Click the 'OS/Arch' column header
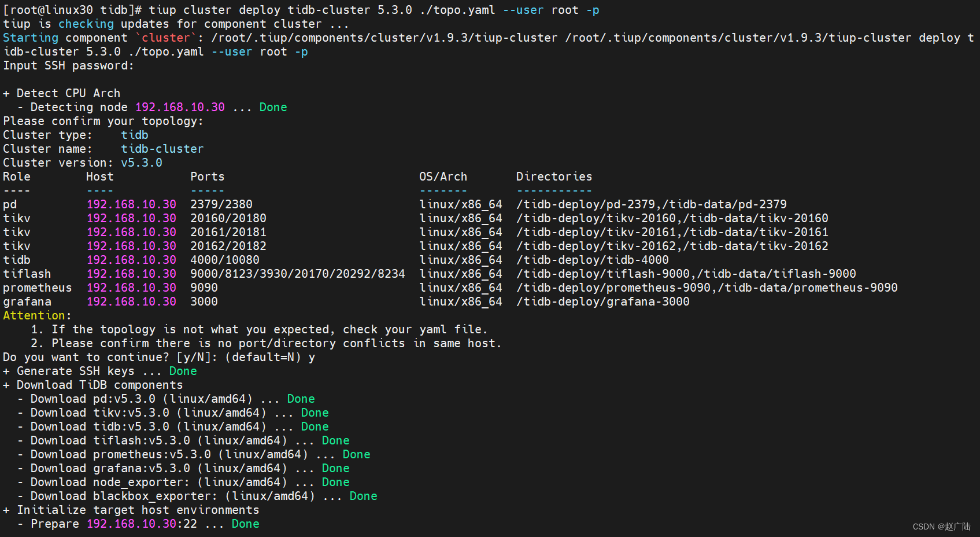980x537 pixels. 443,176
